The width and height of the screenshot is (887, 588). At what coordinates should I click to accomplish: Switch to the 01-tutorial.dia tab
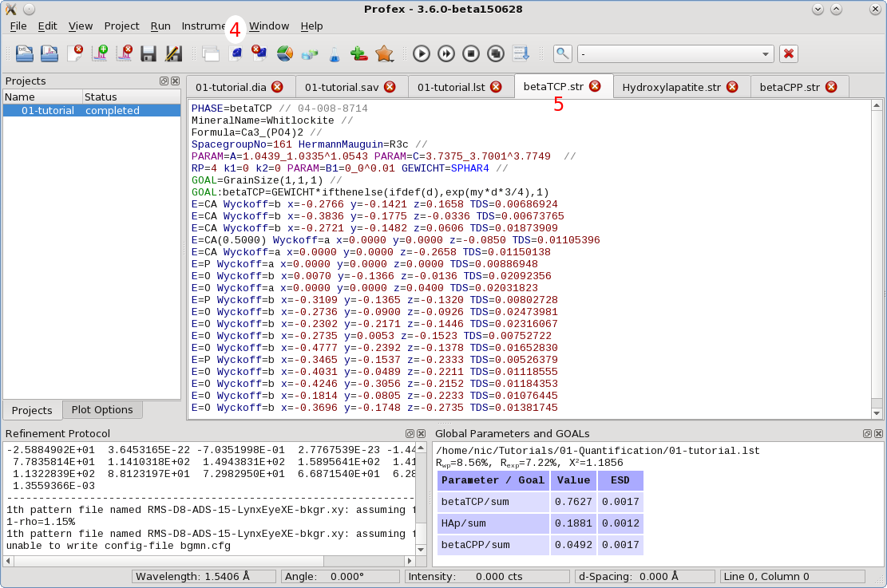pyautogui.click(x=231, y=87)
